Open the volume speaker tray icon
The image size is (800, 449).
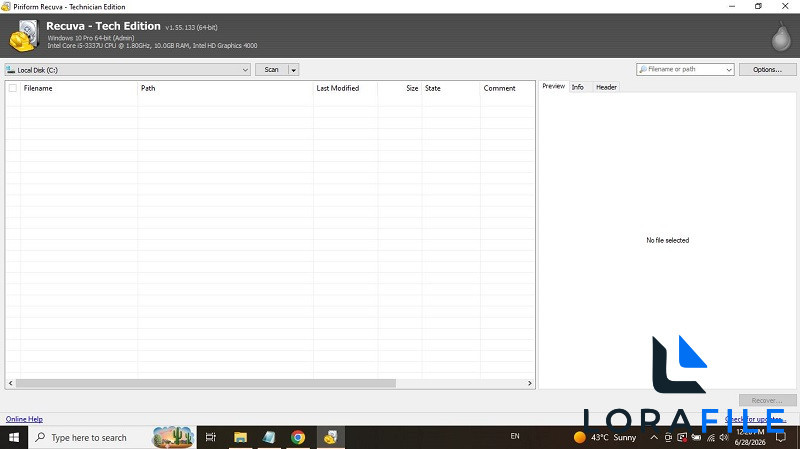723,437
